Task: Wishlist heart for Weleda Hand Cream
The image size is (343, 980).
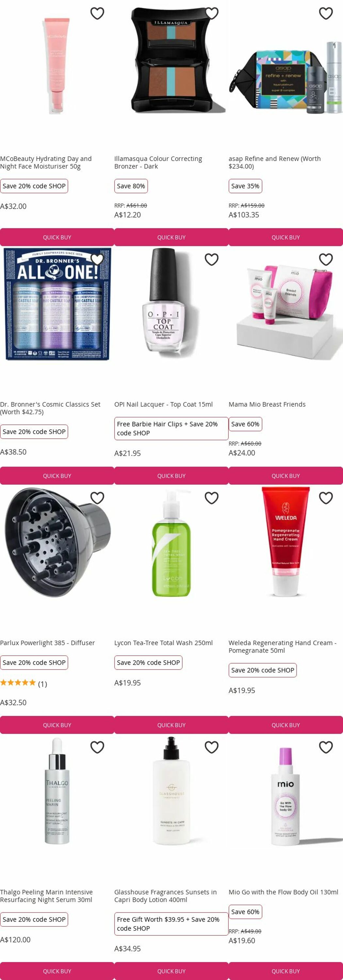Action: point(326,498)
